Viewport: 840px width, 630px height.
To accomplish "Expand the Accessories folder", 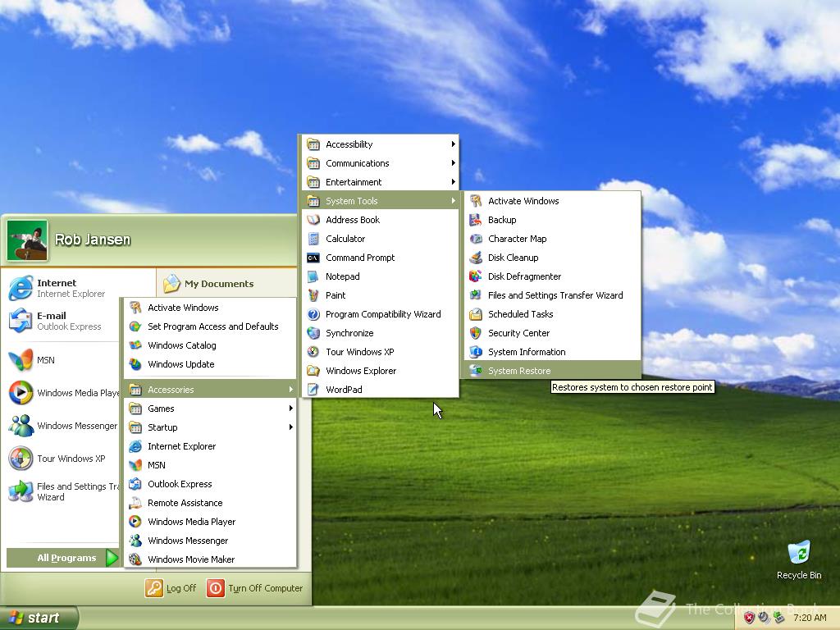I will (x=210, y=390).
